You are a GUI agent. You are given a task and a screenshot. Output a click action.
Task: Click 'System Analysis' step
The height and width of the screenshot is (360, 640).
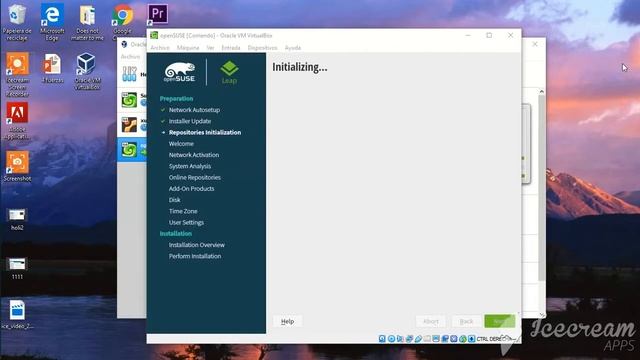pos(190,166)
